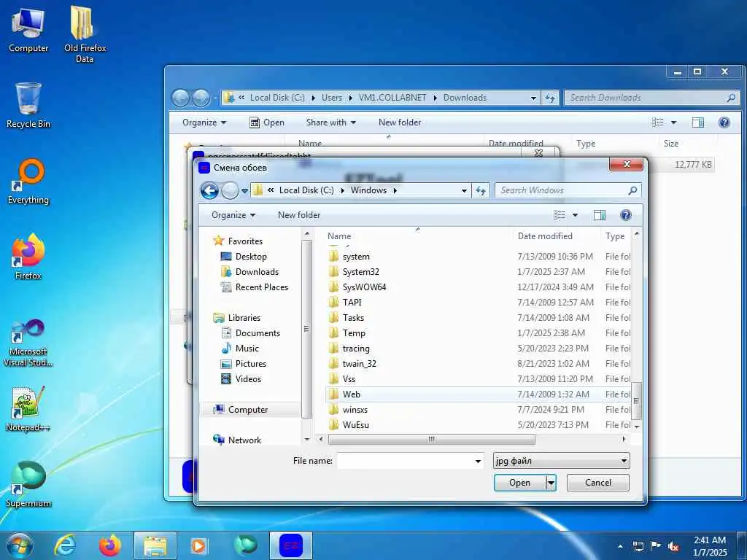Go back in the Смена обоев dialog
This screenshot has height=560, width=747.
click(x=209, y=190)
